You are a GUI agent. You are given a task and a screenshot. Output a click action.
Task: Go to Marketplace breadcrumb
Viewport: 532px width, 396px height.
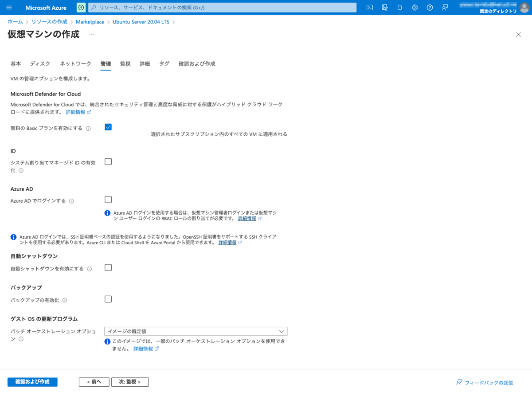click(x=90, y=22)
